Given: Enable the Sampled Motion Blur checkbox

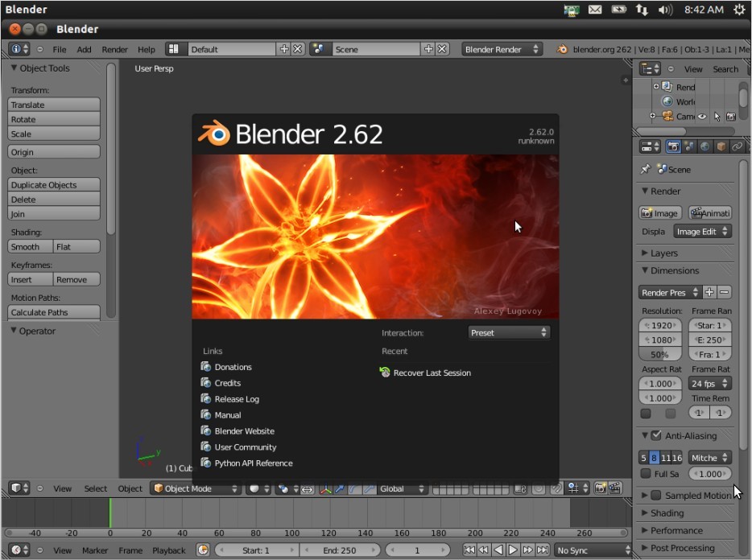Looking at the screenshot, I should pos(656,496).
